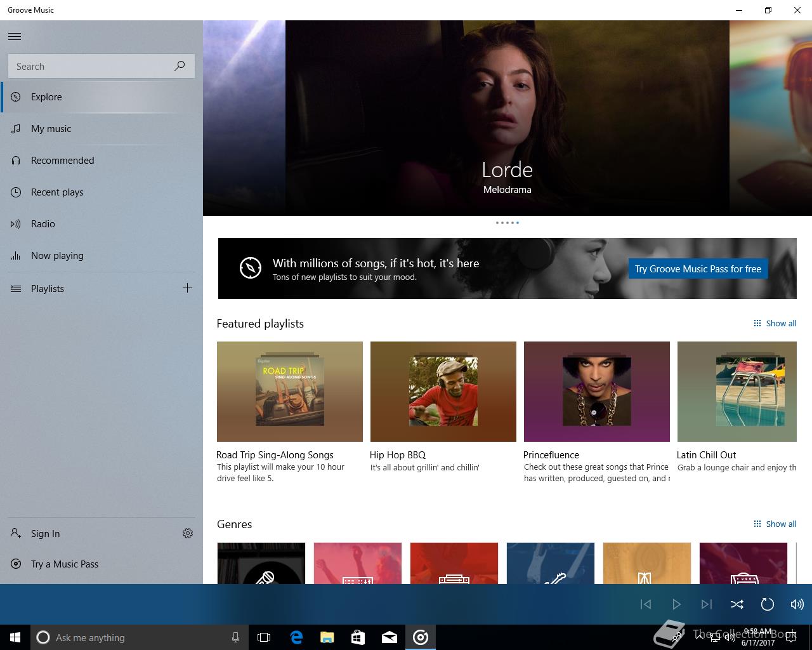Open the pink keyboard genre tile
Viewport: 812px width, 650px height.
point(358,563)
